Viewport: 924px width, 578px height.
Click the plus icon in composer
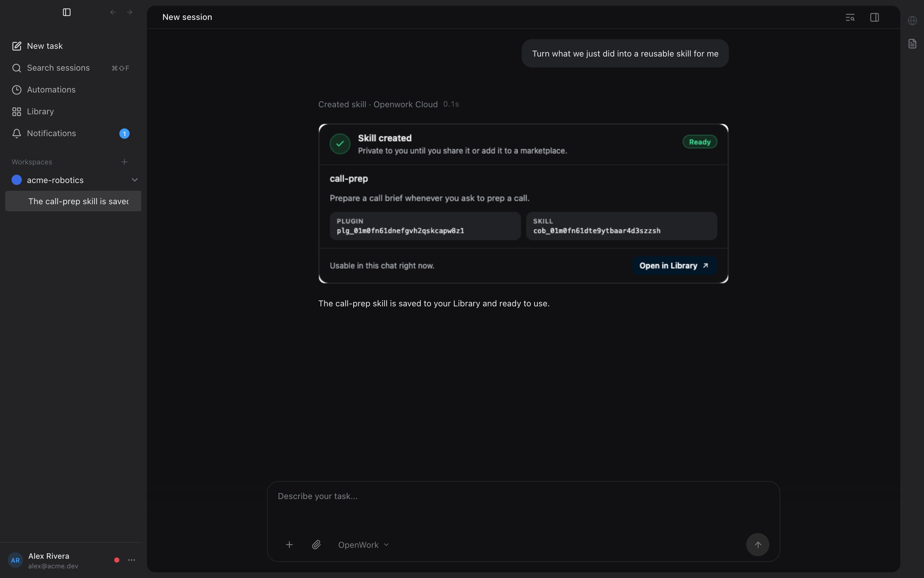point(289,545)
